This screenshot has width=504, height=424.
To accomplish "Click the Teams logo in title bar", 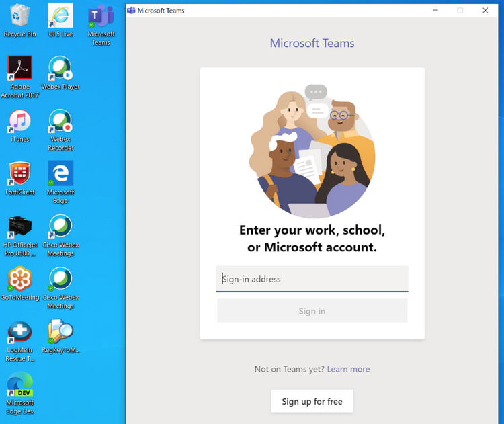I will pos(131,11).
